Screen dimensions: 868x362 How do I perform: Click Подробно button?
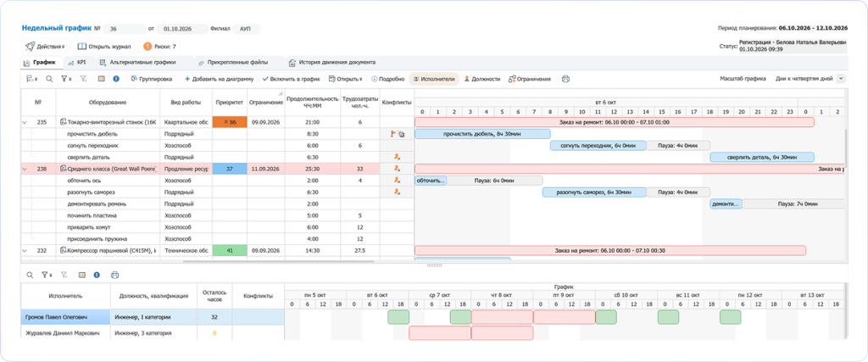tap(387, 79)
